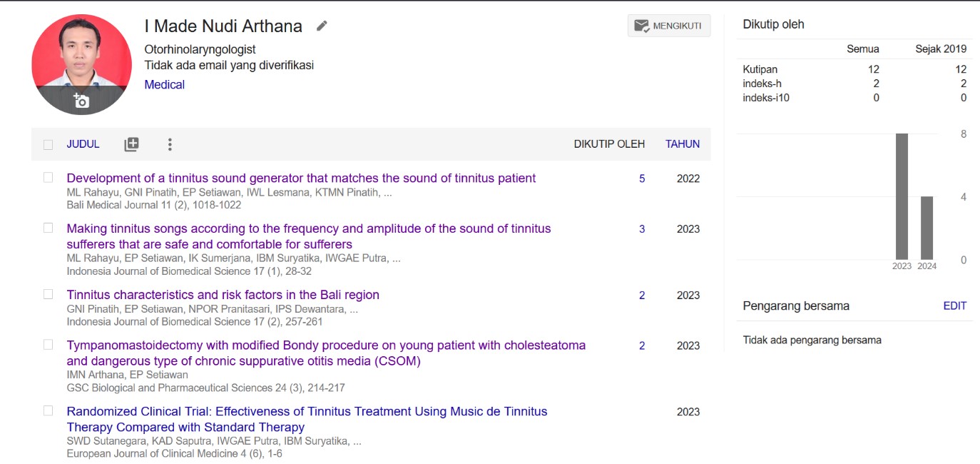Click the pencil edit icon beside profile name

click(x=322, y=26)
